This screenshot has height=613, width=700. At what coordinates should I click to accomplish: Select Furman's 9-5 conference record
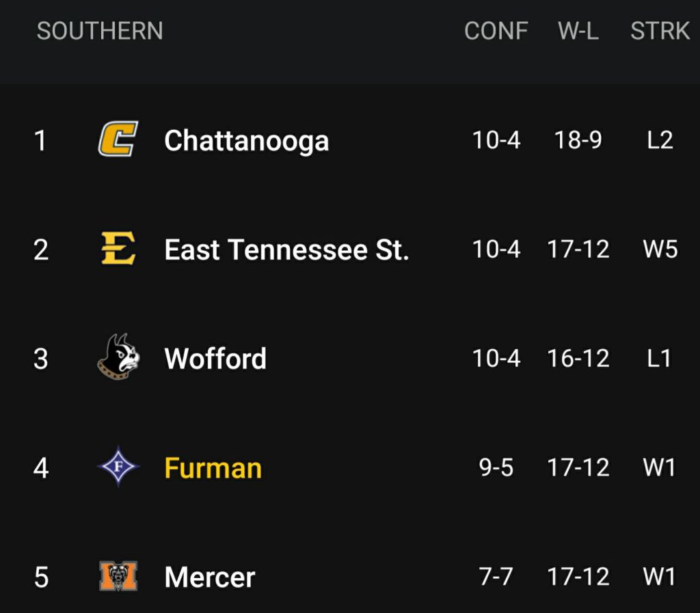496,468
